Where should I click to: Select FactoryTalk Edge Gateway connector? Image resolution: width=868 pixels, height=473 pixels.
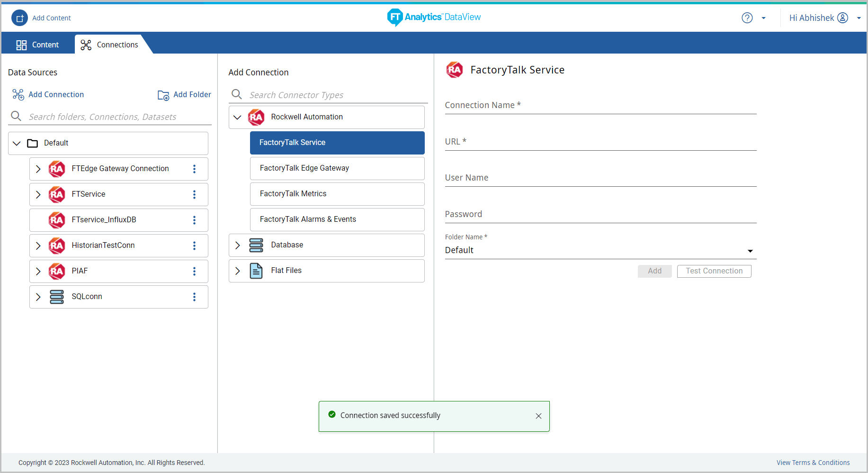(x=337, y=168)
